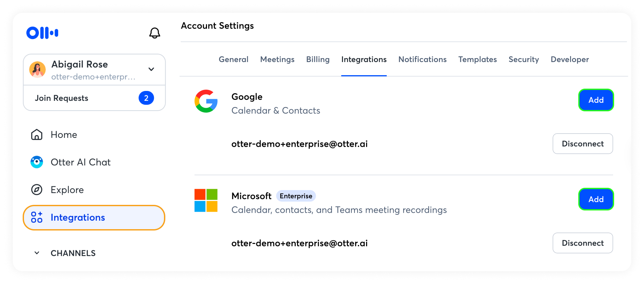This screenshot has width=644, height=284.
Task: Collapse the CHANNELS section chevron
Action: click(37, 253)
